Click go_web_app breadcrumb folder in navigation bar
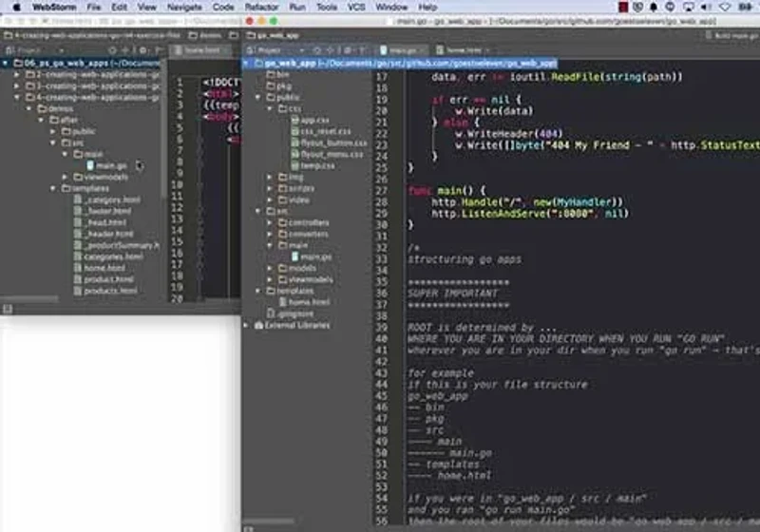Image resolution: width=760 pixels, height=532 pixels. [x=273, y=35]
